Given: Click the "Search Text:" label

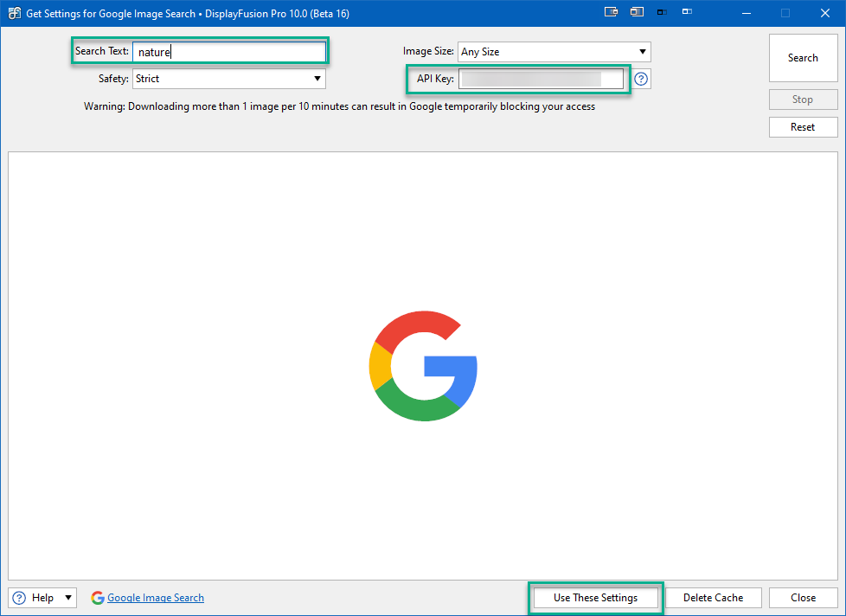Looking at the screenshot, I should 102,51.
